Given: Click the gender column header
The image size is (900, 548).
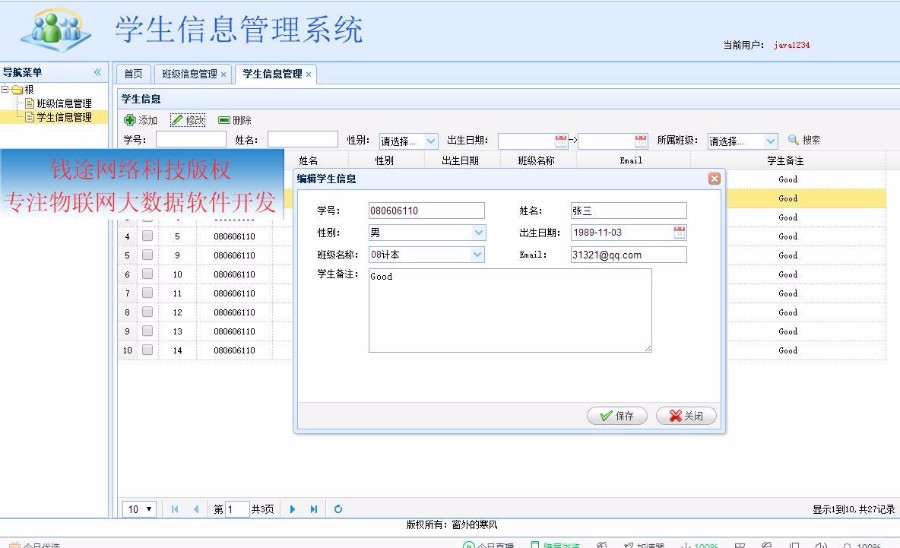Looking at the screenshot, I should [x=384, y=161].
